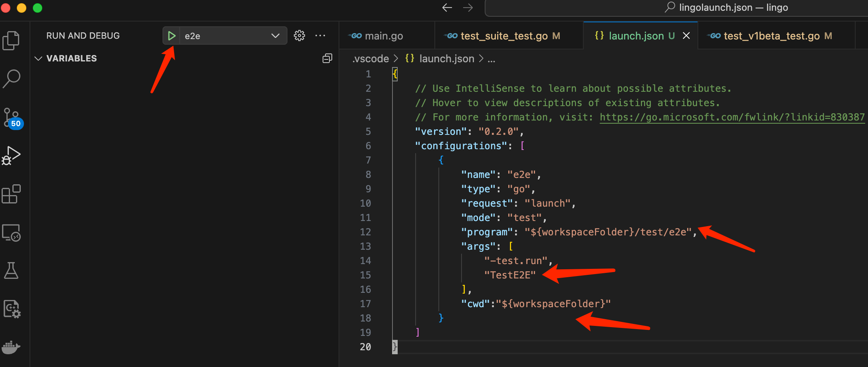Click line number 12 in the gutter

[x=365, y=232]
